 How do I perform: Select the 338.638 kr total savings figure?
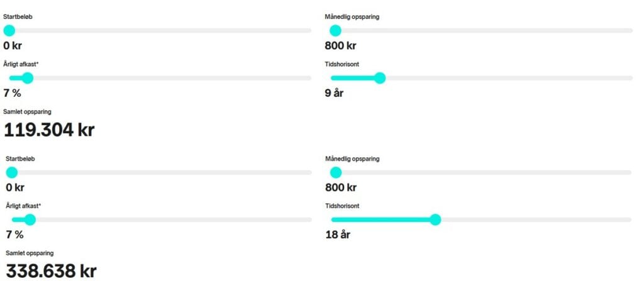pos(51,272)
